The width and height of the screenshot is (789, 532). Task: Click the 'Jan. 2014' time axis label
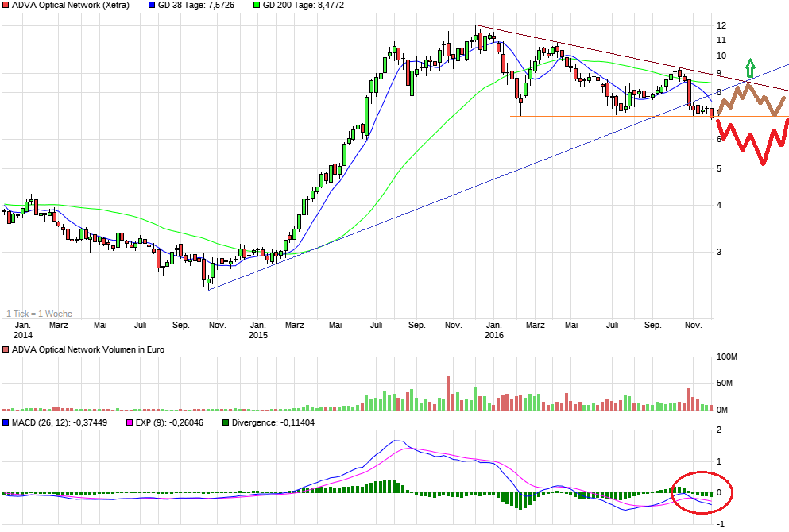(22, 330)
